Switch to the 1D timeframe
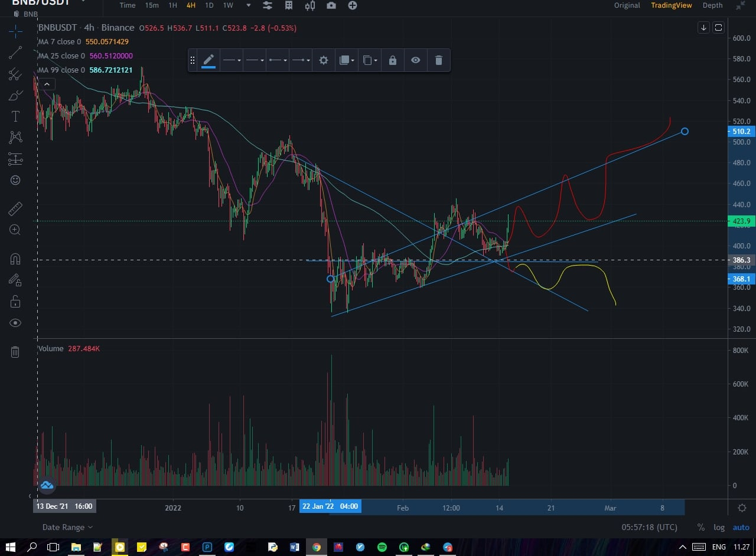The height and width of the screenshot is (556, 756). (x=209, y=5)
